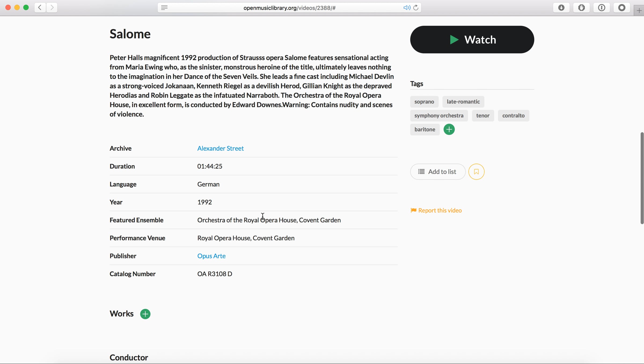Screen dimensions: 644x364
Task: Click the 1Password-style info extension icon
Action: coord(602,8)
